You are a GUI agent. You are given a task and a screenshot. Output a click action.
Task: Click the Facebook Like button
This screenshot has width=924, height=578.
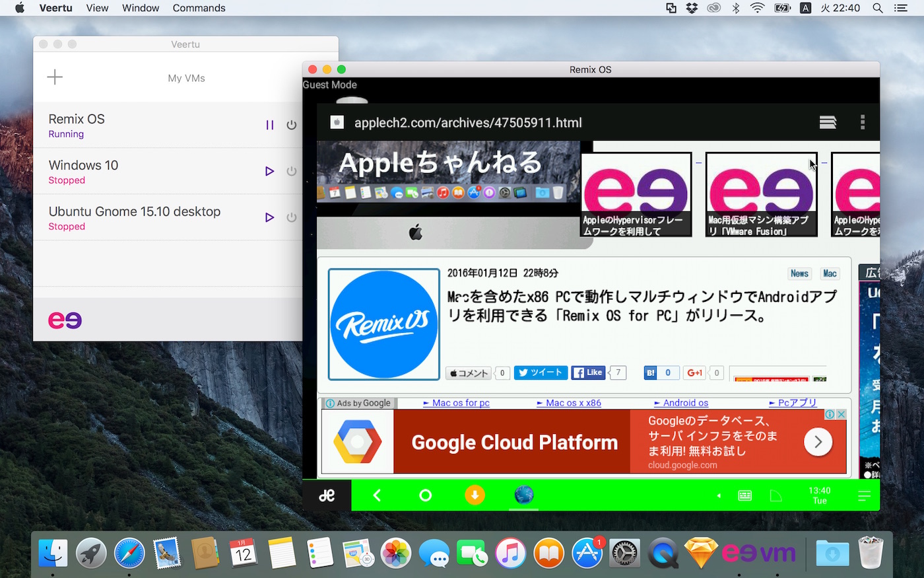[x=589, y=373]
